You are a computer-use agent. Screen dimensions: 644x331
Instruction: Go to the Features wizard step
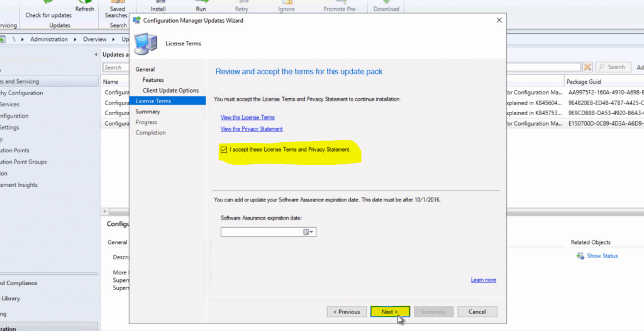point(153,80)
